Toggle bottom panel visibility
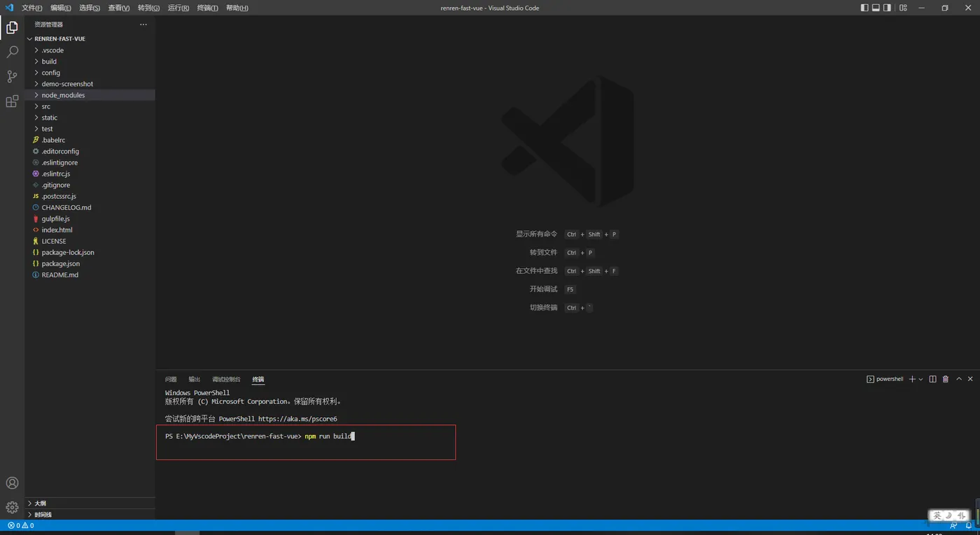 click(x=876, y=8)
